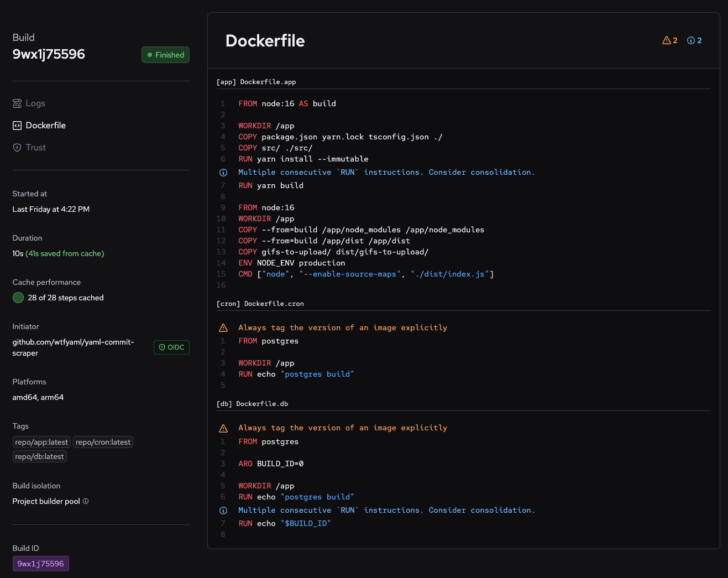Click the info icon showing 2 notices
This screenshot has width=728, height=578.
690,40
